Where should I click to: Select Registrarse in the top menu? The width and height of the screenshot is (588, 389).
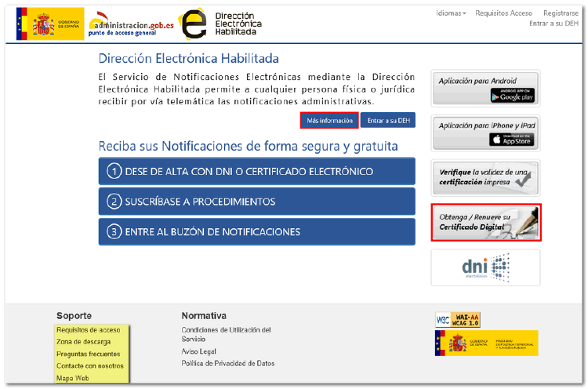pos(561,13)
